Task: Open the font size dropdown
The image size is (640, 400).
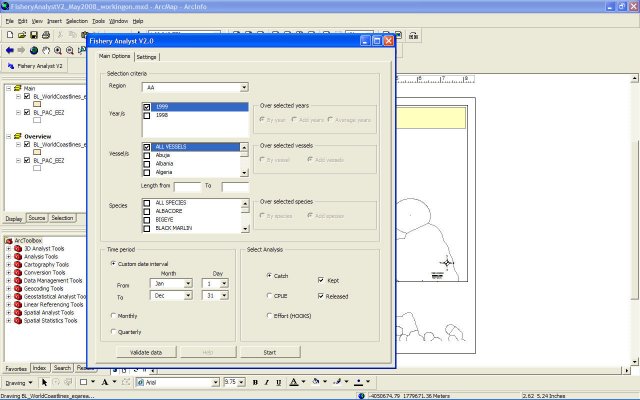Action: point(241,382)
